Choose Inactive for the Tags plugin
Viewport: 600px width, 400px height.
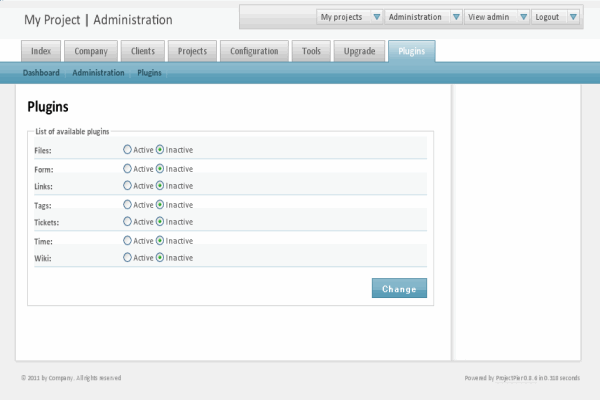[x=160, y=205]
